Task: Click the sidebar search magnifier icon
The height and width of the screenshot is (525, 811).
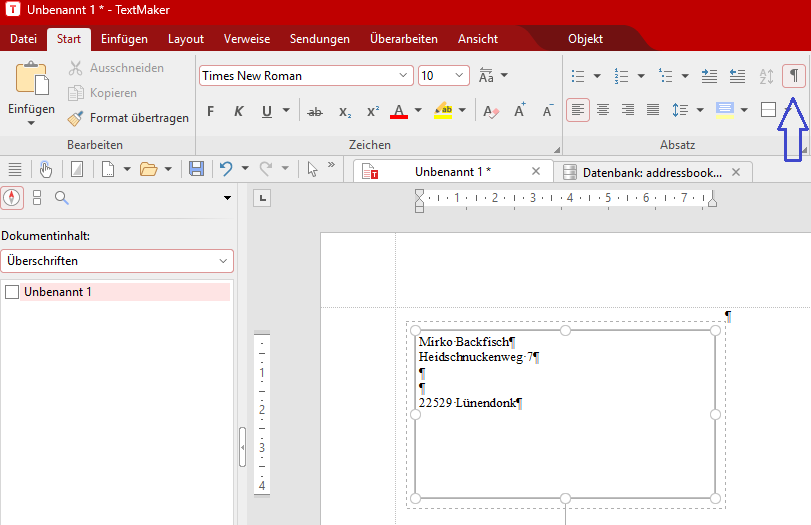Action: [x=62, y=198]
